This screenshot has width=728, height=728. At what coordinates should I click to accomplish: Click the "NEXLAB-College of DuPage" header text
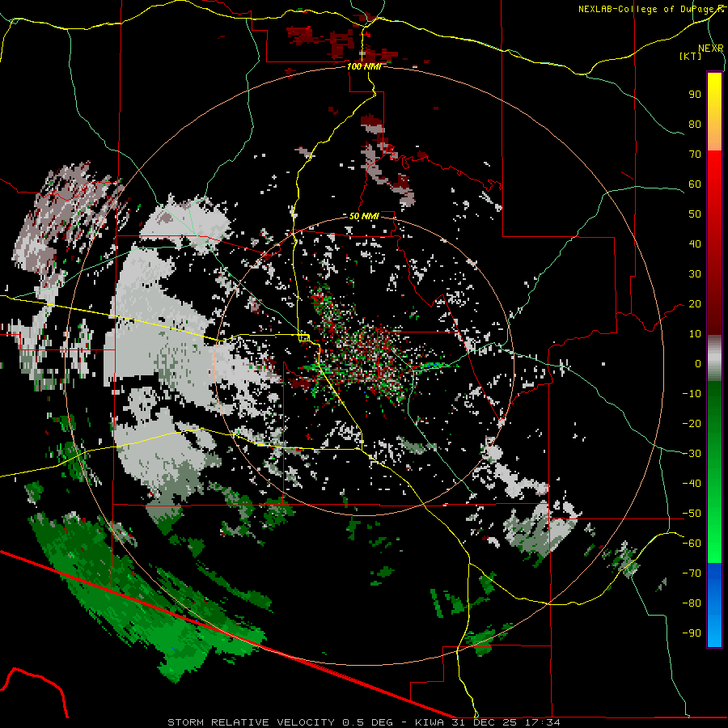point(647,9)
